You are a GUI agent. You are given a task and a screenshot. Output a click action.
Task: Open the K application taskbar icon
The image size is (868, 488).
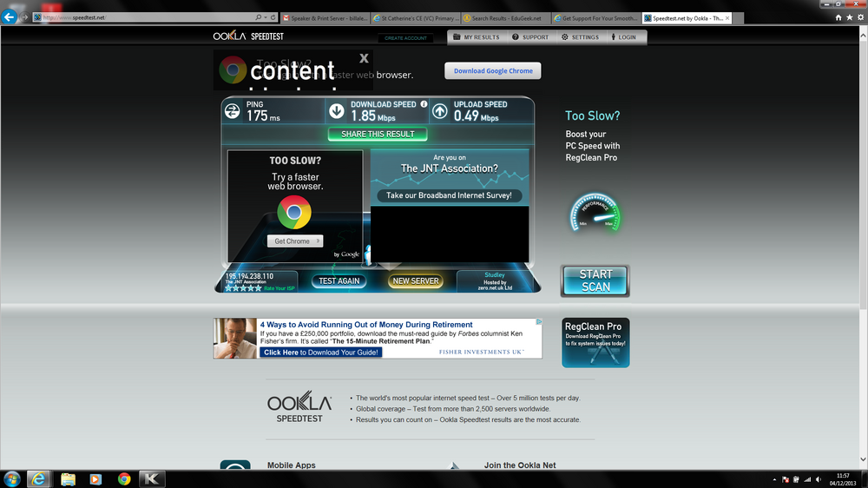[x=152, y=478]
